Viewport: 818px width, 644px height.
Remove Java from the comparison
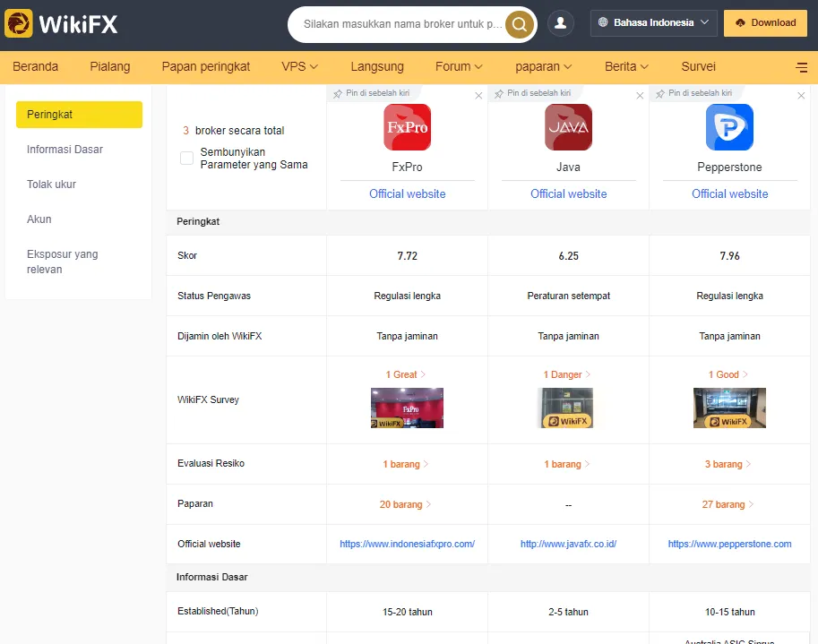640,96
